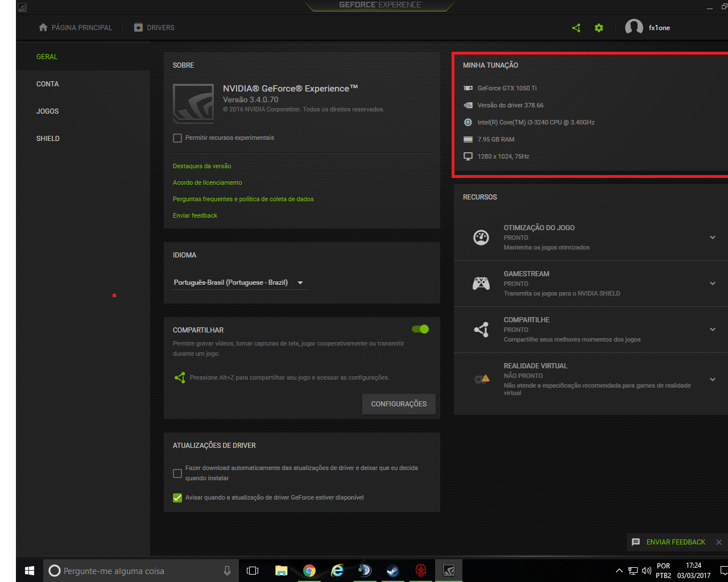Open Acordo de licenciamento link
This screenshot has height=582, width=728.
click(208, 182)
